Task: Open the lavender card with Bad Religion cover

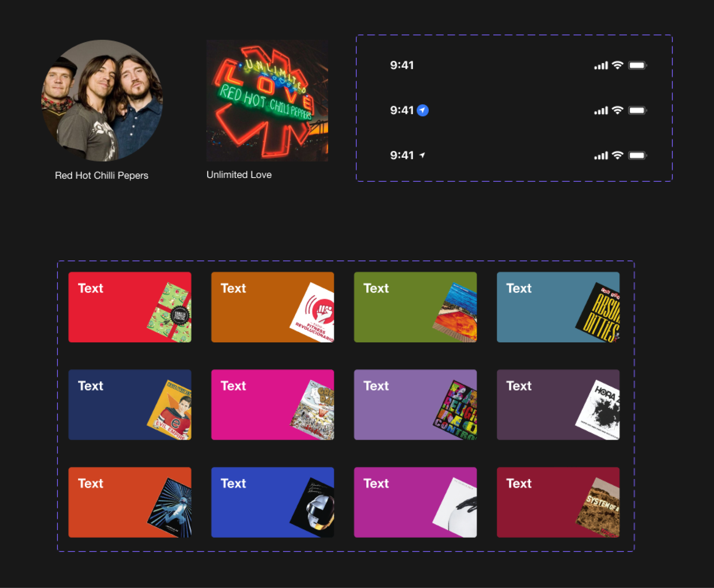Action: click(x=415, y=405)
